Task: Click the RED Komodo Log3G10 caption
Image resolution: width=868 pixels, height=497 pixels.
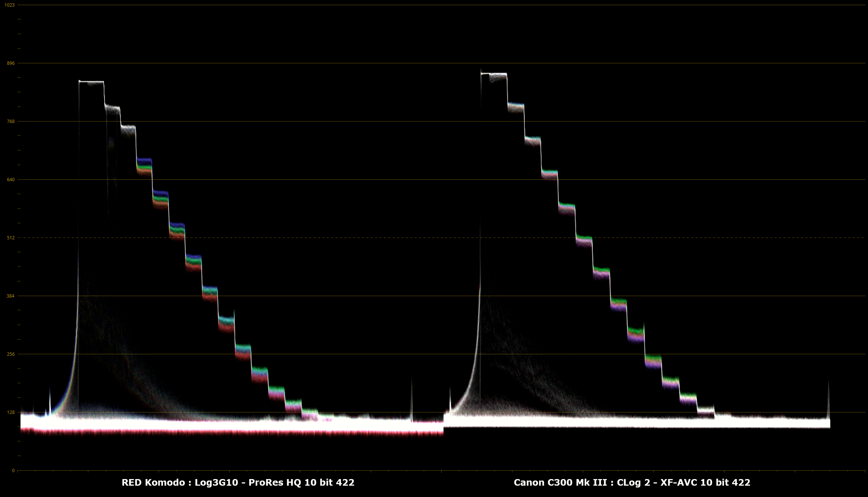Action: pos(238,483)
